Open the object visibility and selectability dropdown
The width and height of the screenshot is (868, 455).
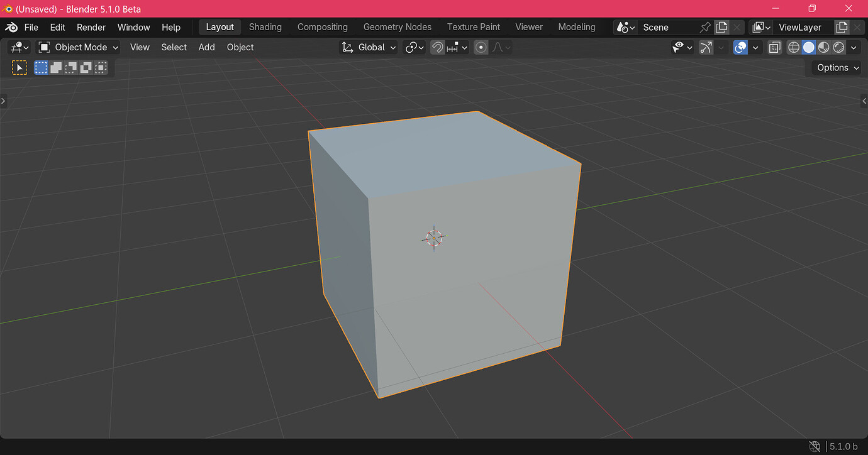[x=682, y=47]
